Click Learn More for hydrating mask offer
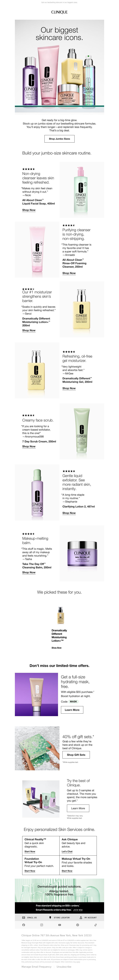The width and height of the screenshot is (119, 980). pyautogui.click(x=72, y=710)
